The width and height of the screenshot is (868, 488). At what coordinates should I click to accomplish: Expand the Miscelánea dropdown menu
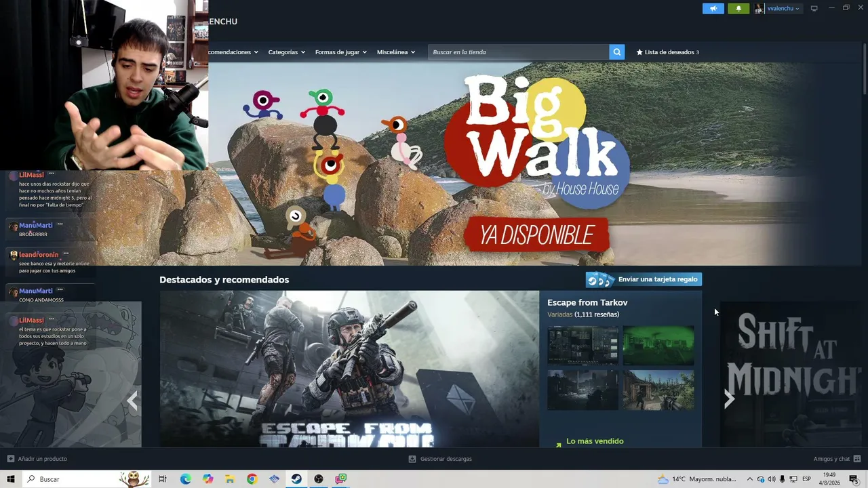point(396,52)
